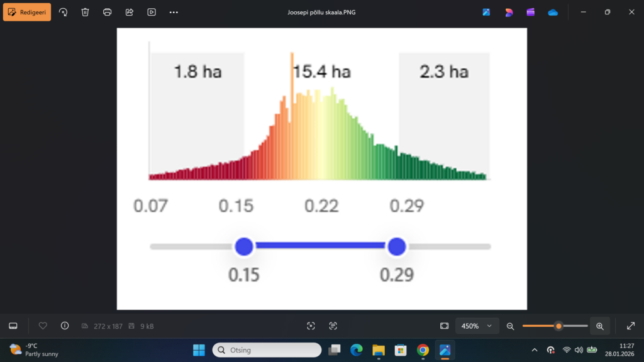
Task: Show hidden system tray icons chevron
Action: (535, 350)
